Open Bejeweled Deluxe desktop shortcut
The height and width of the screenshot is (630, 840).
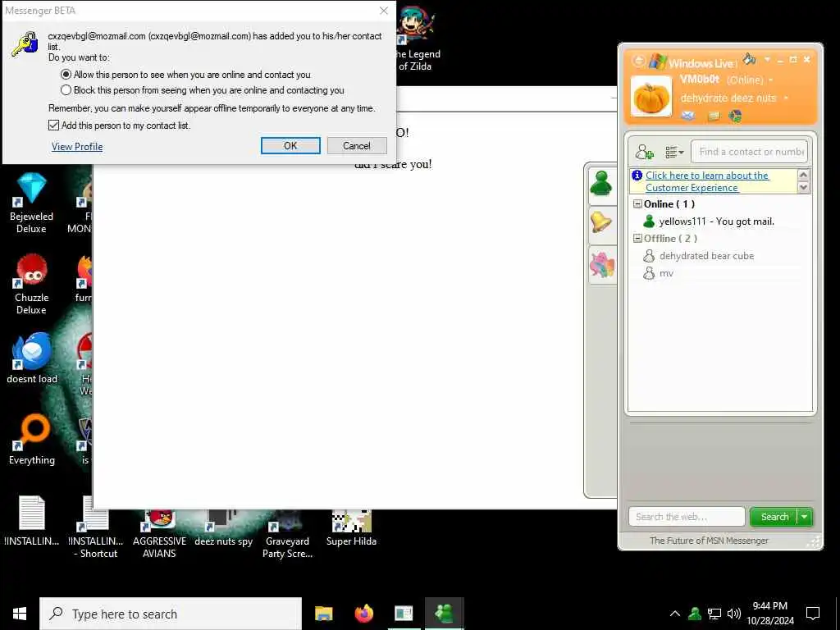coord(32,203)
